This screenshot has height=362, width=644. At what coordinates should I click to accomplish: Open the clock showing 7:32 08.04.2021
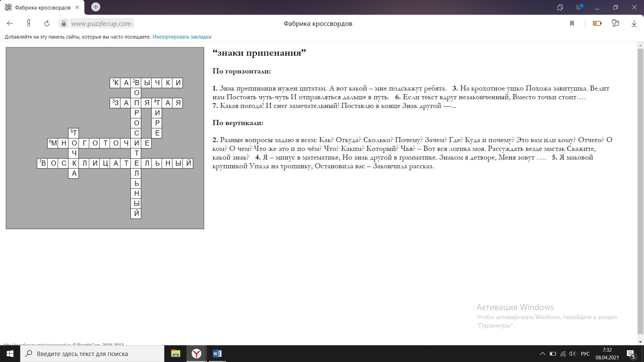pos(607,354)
